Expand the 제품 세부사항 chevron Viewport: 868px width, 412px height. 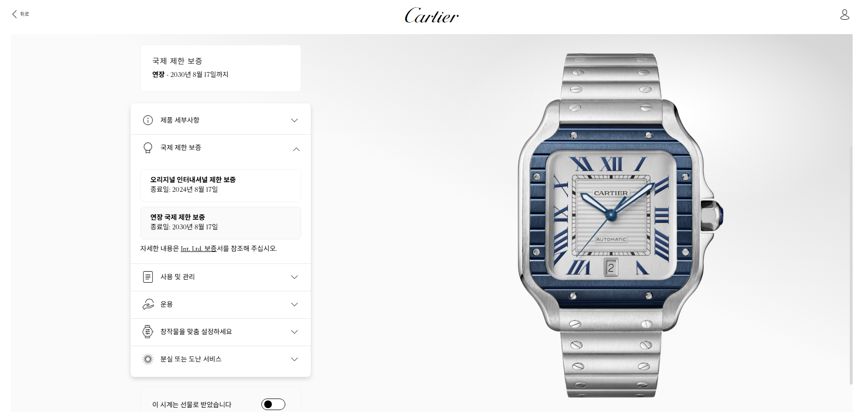tap(294, 120)
